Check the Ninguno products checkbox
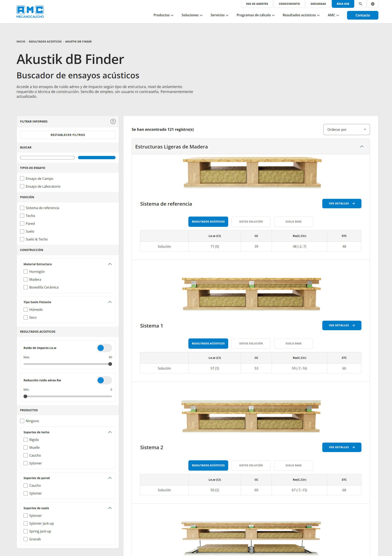The image size is (392, 556). (22, 421)
